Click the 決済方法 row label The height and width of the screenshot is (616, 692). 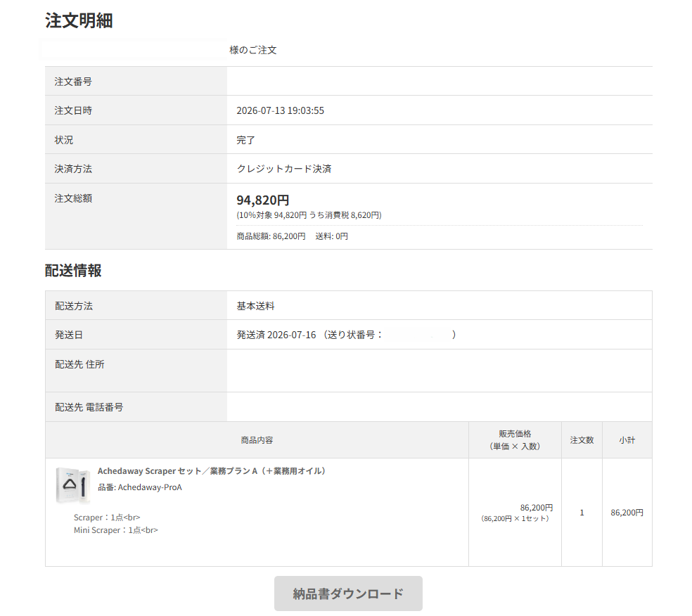coord(73,169)
